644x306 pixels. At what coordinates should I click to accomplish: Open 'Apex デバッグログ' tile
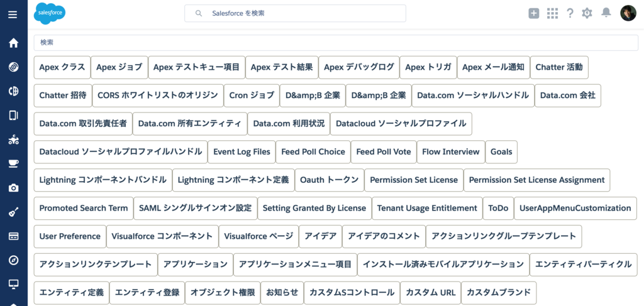point(359,67)
